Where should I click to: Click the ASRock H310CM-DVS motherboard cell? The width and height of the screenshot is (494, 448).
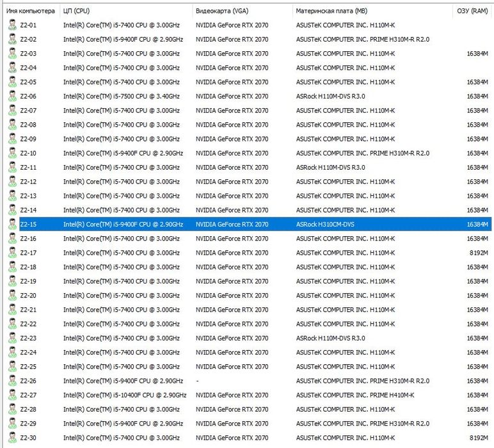[x=325, y=224]
